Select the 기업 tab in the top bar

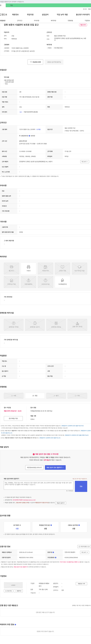pos(11,5)
